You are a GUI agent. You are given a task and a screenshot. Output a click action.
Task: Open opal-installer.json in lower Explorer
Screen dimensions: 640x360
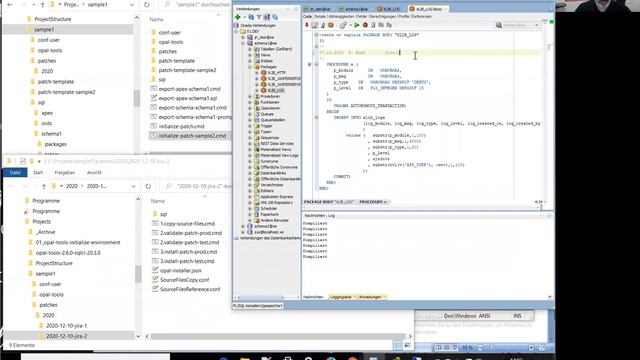[x=181, y=271]
